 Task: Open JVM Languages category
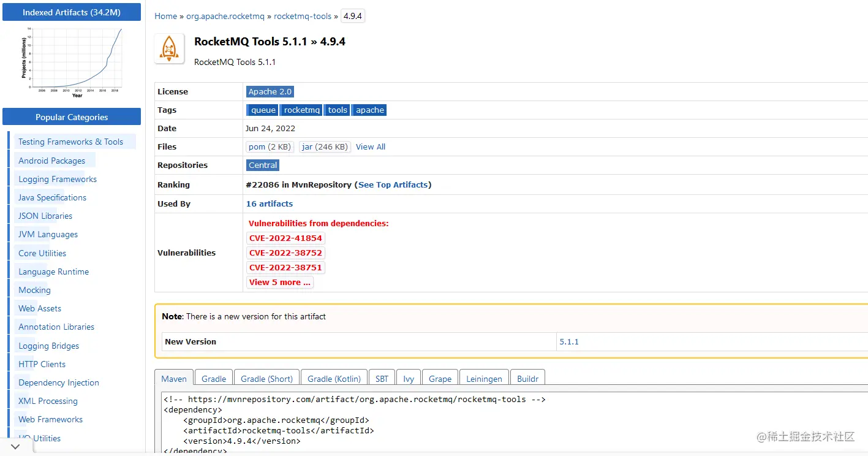(x=48, y=234)
